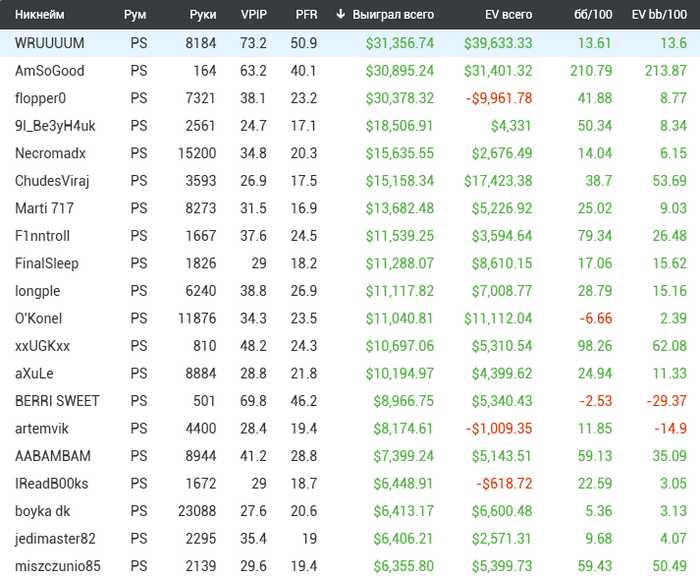Sort by the Никнейм column header

click(x=40, y=15)
